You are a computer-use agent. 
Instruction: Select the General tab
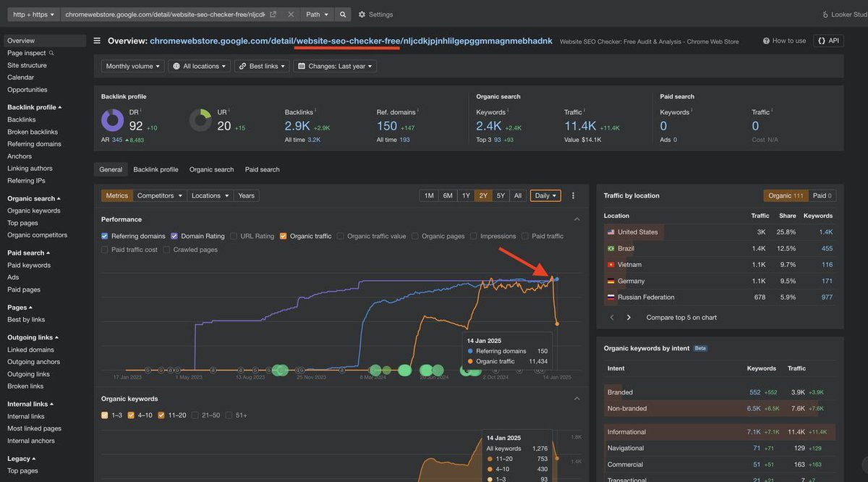(x=111, y=169)
